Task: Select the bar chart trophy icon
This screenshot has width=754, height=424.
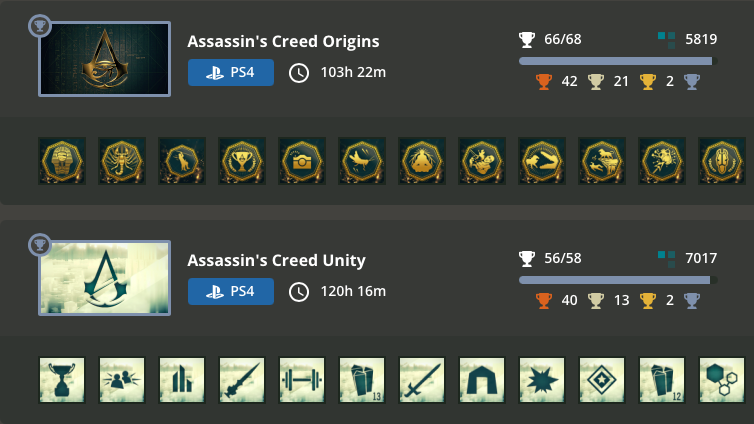Action: click(182, 381)
